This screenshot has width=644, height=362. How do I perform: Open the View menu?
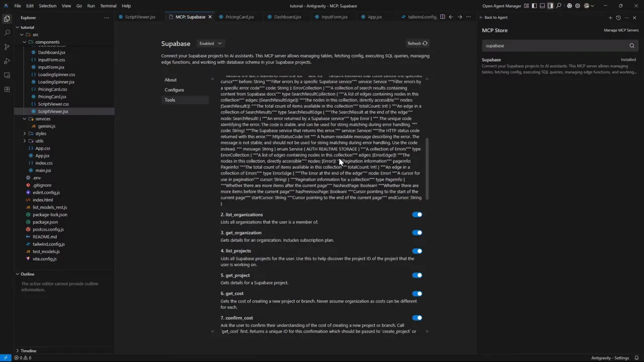point(66,6)
